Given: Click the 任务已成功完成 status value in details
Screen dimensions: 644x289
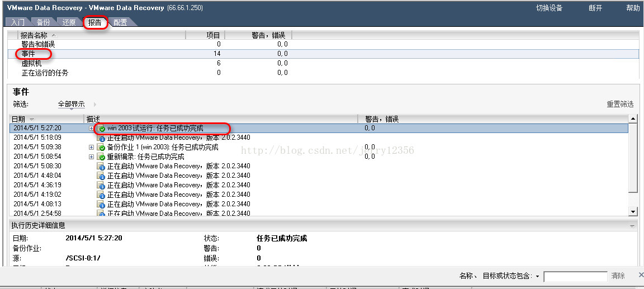Looking at the screenshot, I should tap(282, 239).
